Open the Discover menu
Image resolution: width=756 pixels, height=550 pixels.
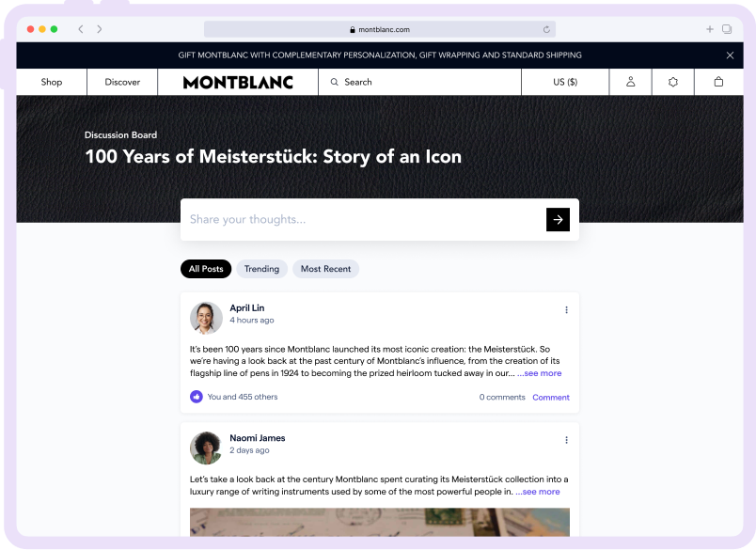(x=122, y=82)
